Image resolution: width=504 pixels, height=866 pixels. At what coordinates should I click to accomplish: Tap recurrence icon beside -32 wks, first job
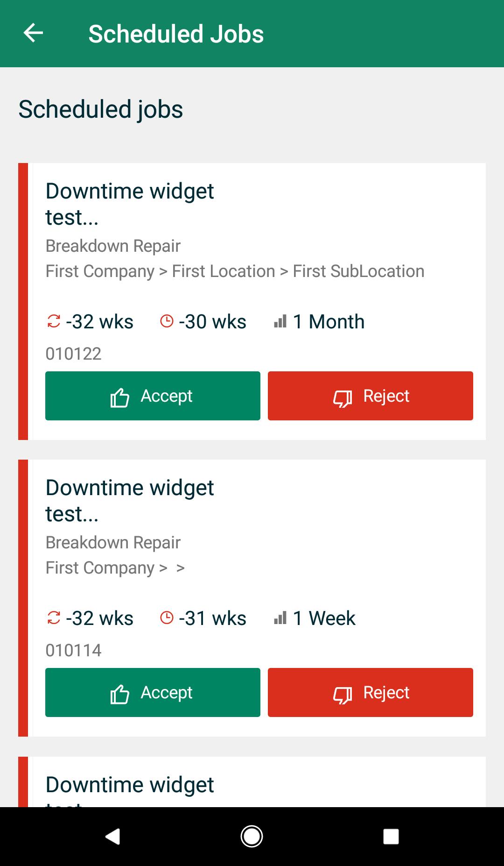click(54, 321)
